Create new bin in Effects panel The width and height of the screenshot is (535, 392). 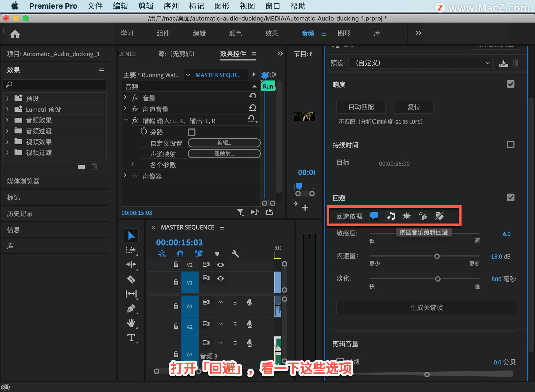(x=81, y=167)
